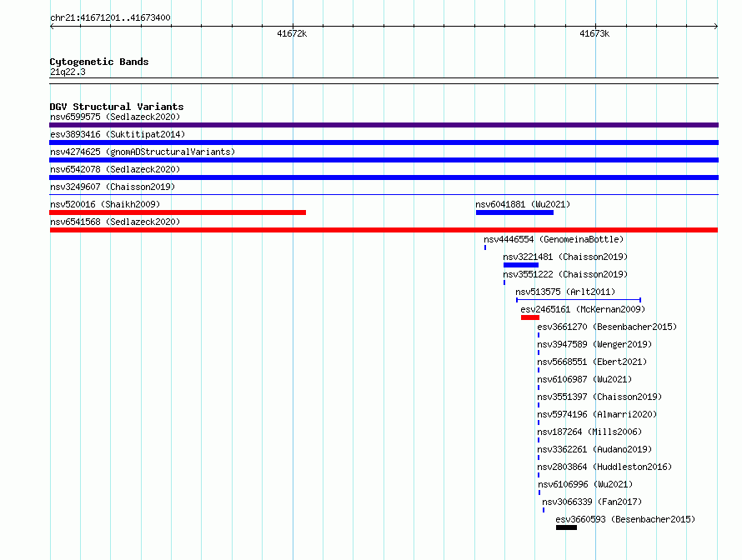The width and height of the screenshot is (742, 560).
Task: Click the Cytogenetic Bands track title
Action: tap(99, 62)
